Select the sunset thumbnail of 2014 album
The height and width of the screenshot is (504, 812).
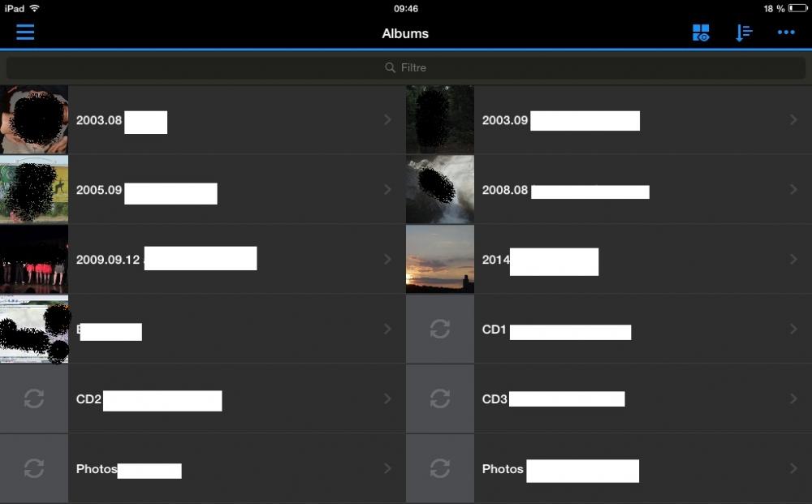[439, 259]
